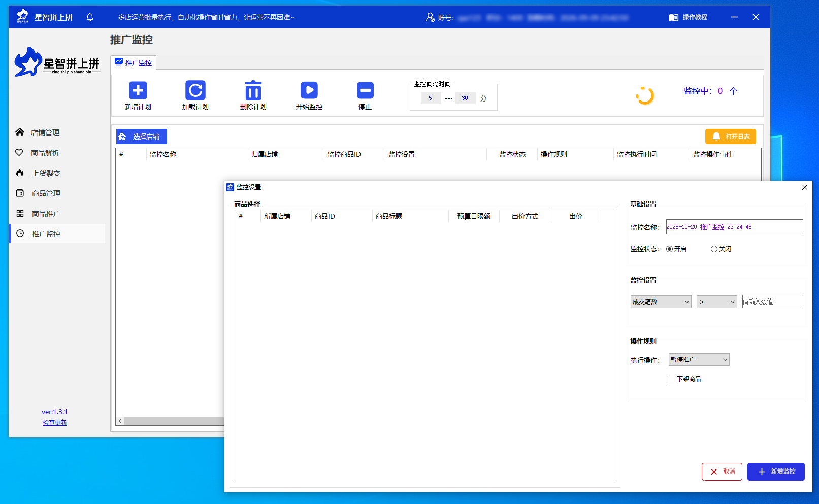The width and height of the screenshot is (819, 504).
Task: Click the 删除计划 trash icon
Action: (253, 91)
